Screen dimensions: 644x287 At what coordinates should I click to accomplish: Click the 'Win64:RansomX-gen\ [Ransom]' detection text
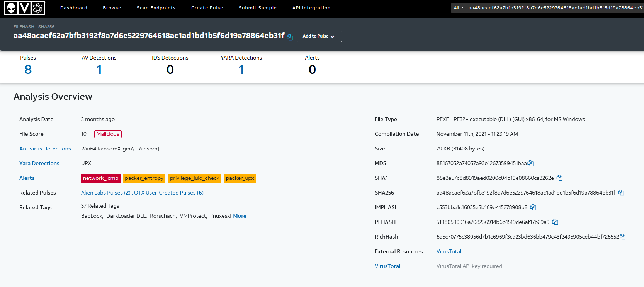pos(120,149)
